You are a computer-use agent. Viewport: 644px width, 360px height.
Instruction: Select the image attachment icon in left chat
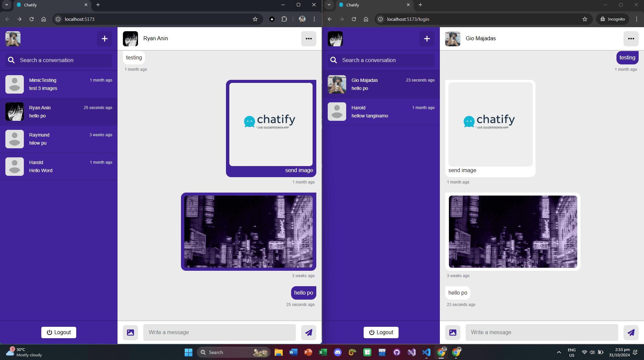(130, 332)
